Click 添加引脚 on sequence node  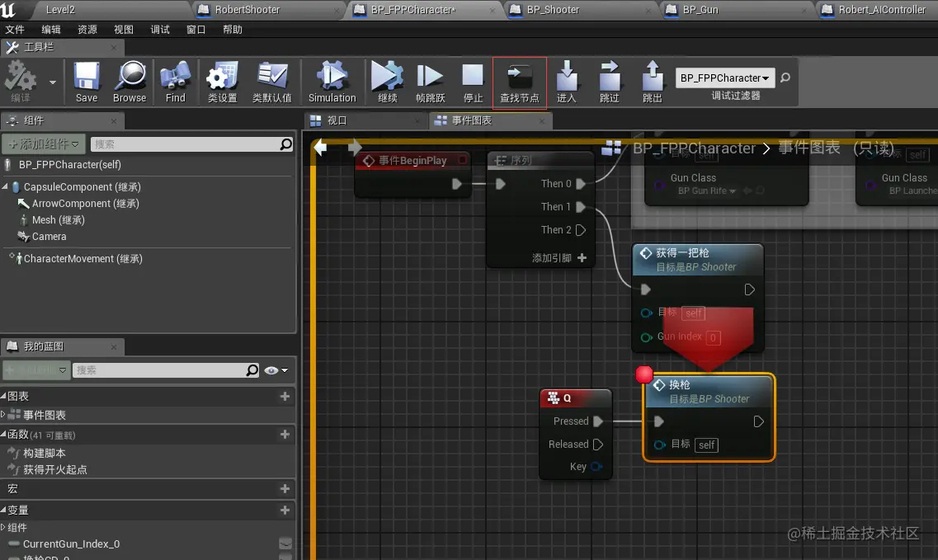(559, 258)
